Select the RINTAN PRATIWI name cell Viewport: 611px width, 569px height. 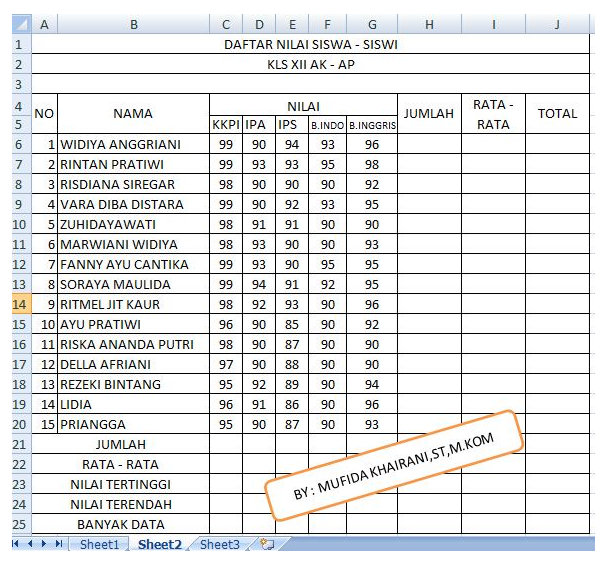tap(133, 164)
